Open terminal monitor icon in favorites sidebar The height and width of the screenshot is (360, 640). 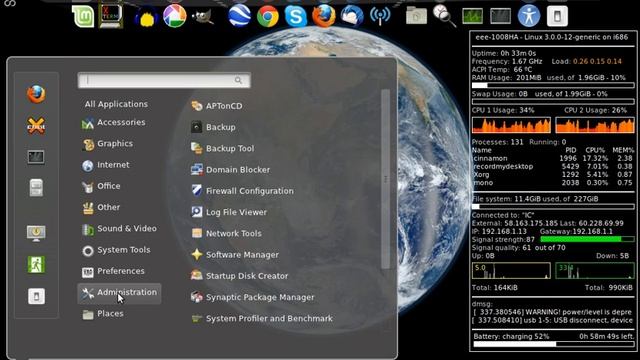[36, 157]
